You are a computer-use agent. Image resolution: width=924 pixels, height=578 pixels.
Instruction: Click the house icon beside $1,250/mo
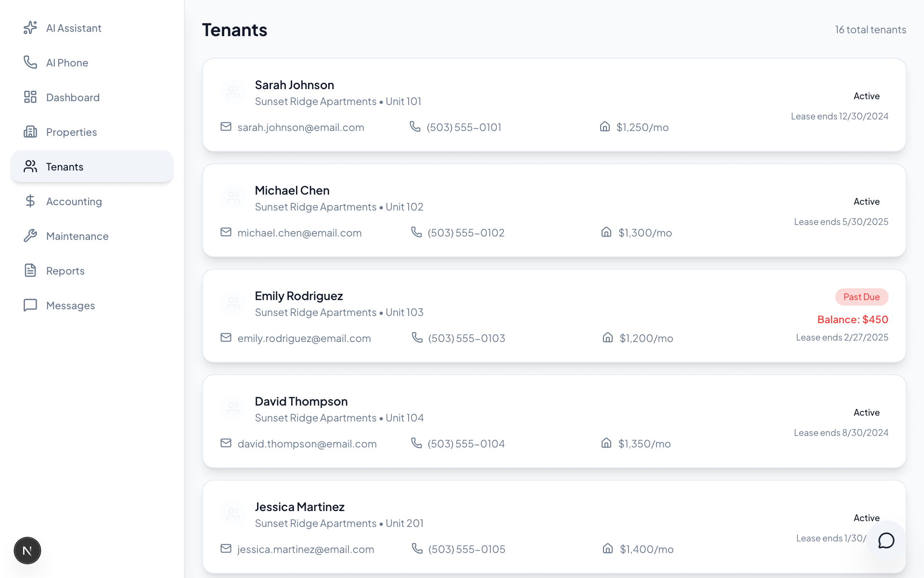click(x=605, y=127)
